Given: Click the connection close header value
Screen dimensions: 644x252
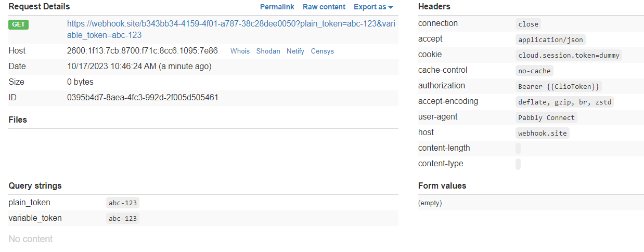Looking at the screenshot, I should [528, 24].
